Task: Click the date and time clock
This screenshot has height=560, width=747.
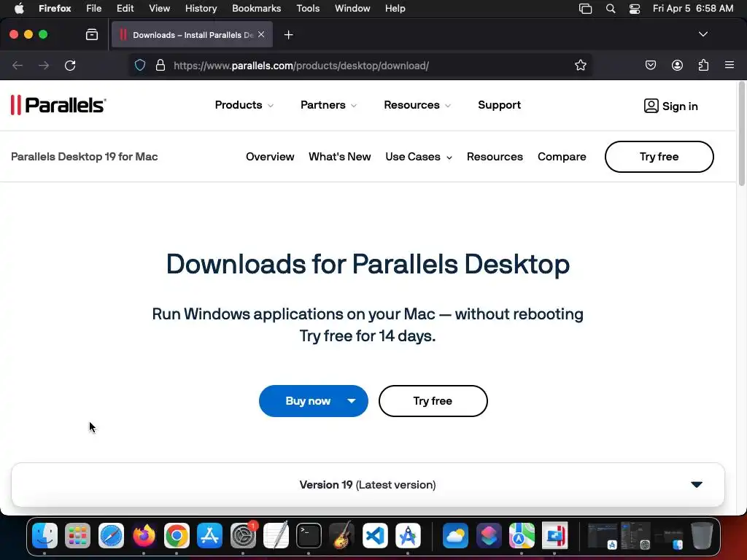Action: pyautogui.click(x=693, y=9)
